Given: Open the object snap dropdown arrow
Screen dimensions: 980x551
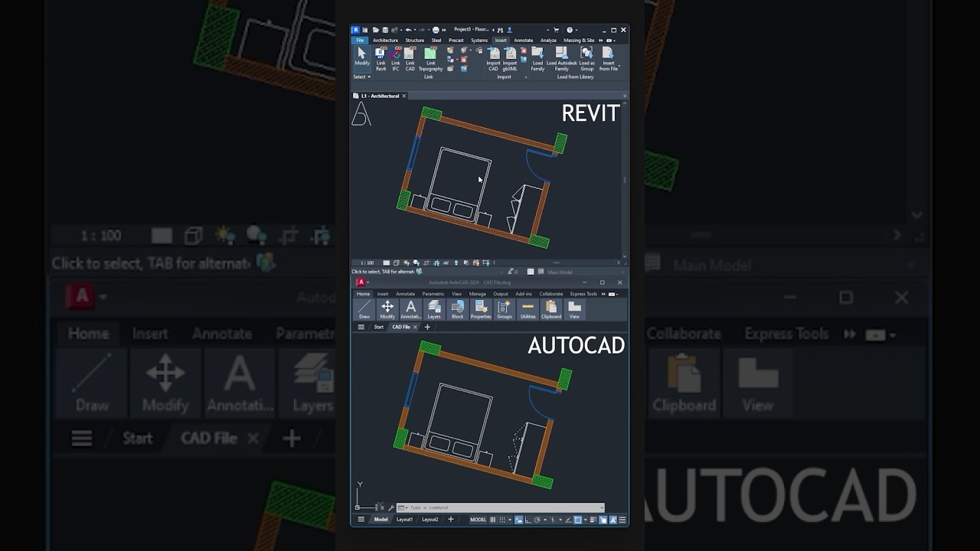Looking at the screenshot, I should pyautogui.click(x=585, y=520).
